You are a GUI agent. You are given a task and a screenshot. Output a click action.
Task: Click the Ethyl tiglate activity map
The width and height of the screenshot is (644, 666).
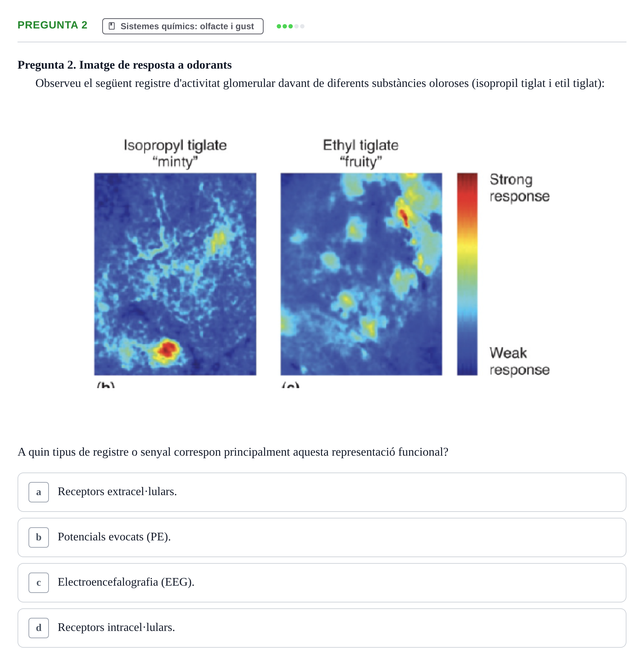click(x=361, y=274)
